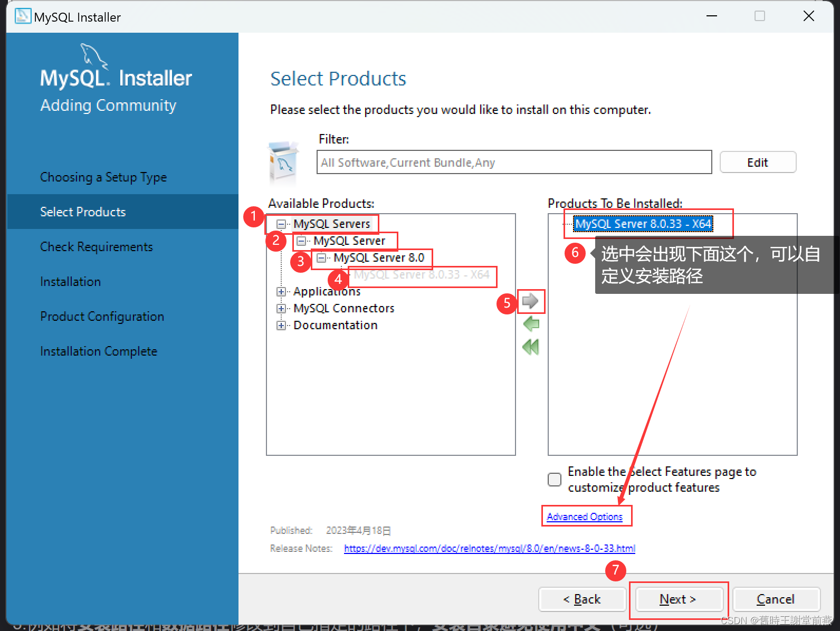Select the MySQL Server tree label
Image resolution: width=840 pixels, height=631 pixels.
[x=349, y=241]
